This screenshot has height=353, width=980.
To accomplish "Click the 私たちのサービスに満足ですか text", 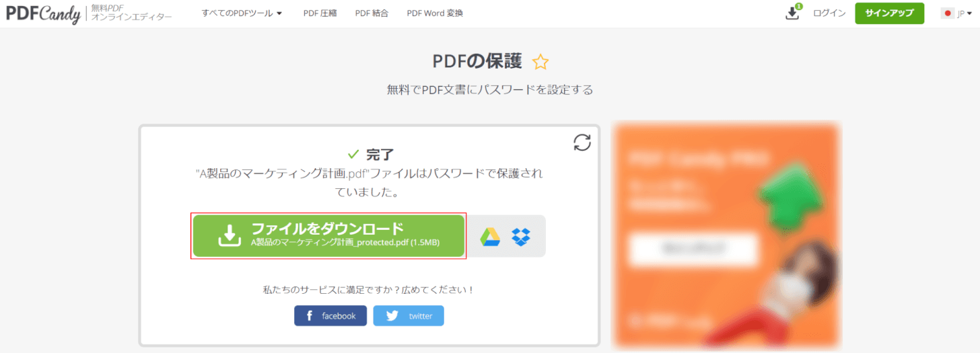I will click(369, 290).
